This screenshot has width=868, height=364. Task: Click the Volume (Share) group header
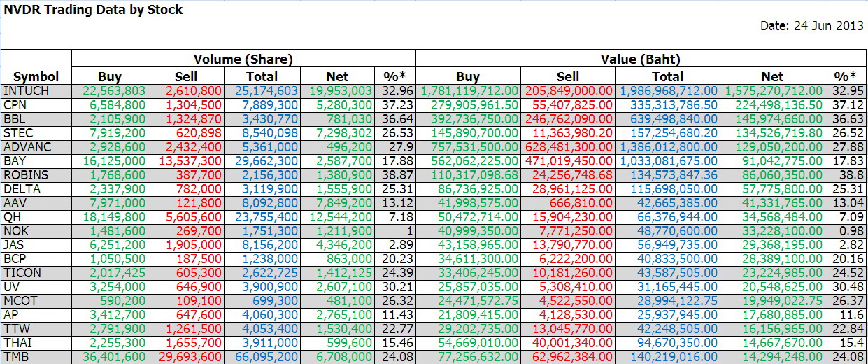coord(243,59)
